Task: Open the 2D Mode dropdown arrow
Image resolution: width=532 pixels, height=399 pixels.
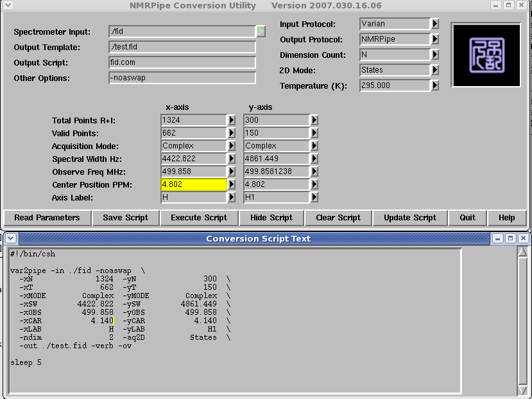Action: pos(434,70)
